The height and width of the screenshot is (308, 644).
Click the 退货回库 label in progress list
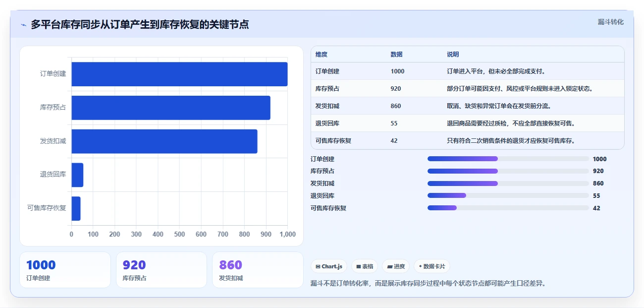pos(322,196)
